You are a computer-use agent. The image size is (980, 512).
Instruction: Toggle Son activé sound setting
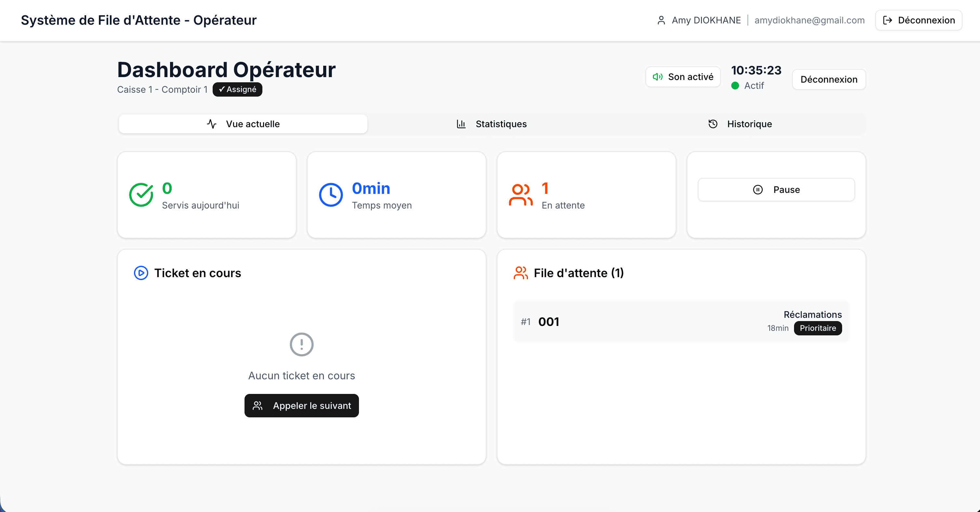point(683,76)
